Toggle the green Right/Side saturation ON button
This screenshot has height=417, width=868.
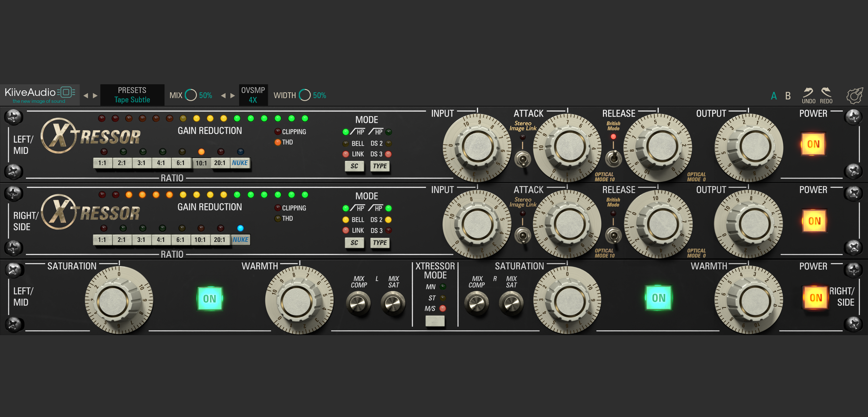(x=658, y=298)
